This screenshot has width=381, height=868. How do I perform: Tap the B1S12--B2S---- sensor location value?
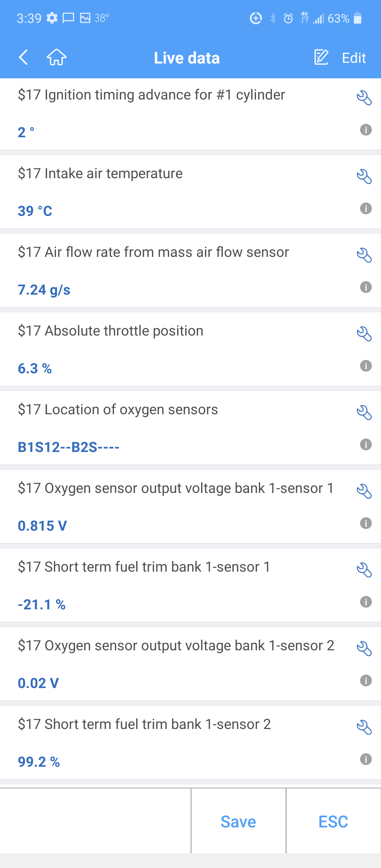click(68, 447)
